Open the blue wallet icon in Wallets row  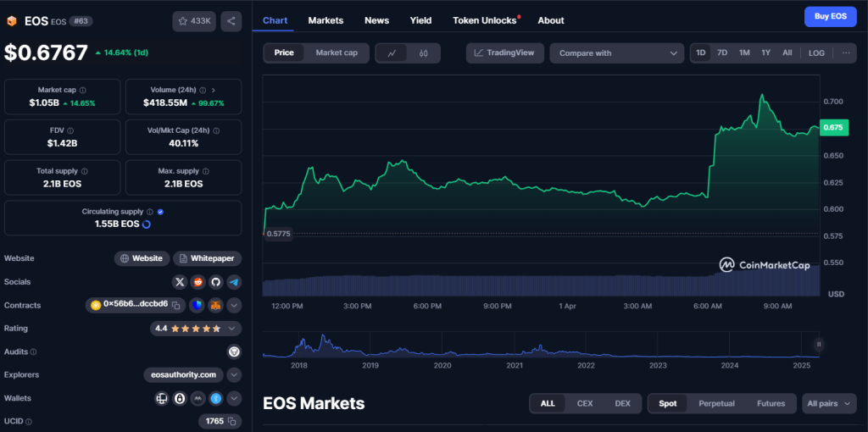tap(216, 398)
